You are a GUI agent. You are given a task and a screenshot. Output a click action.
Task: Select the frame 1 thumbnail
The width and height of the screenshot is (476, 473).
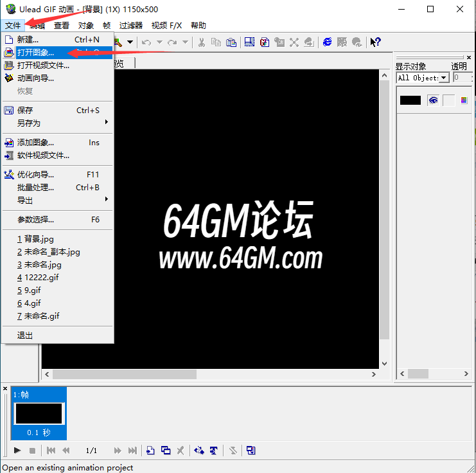coord(39,413)
